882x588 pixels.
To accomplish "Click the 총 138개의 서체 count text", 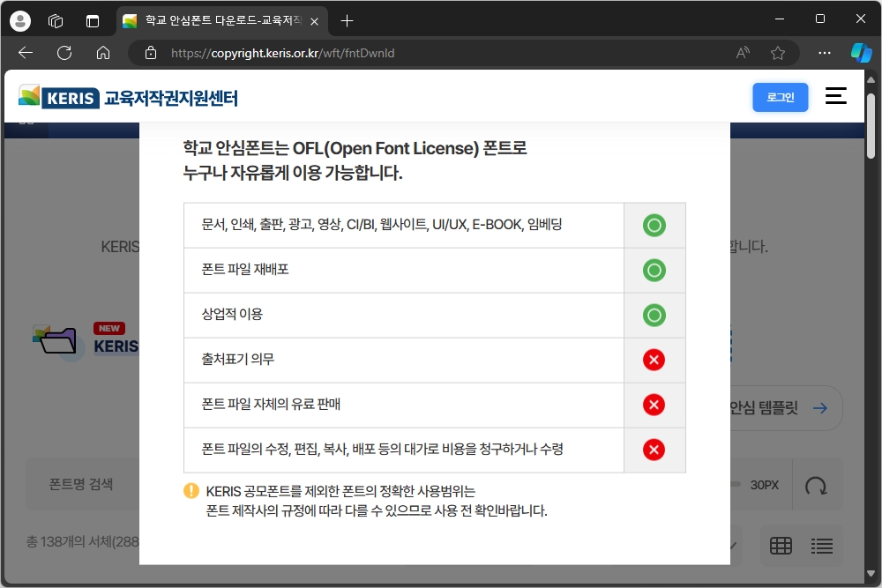I will coord(83,541).
